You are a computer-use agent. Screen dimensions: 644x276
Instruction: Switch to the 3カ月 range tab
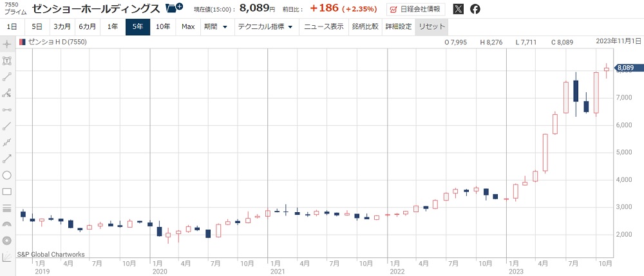tap(62, 26)
